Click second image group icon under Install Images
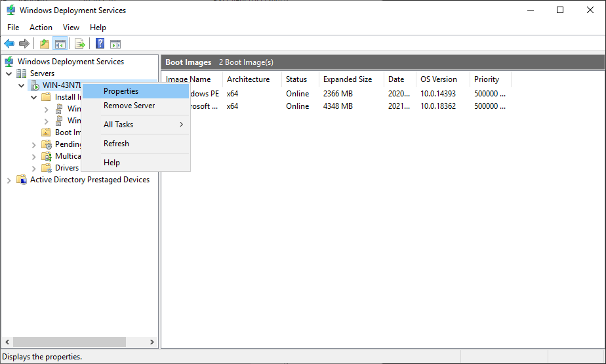 [x=59, y=121]
